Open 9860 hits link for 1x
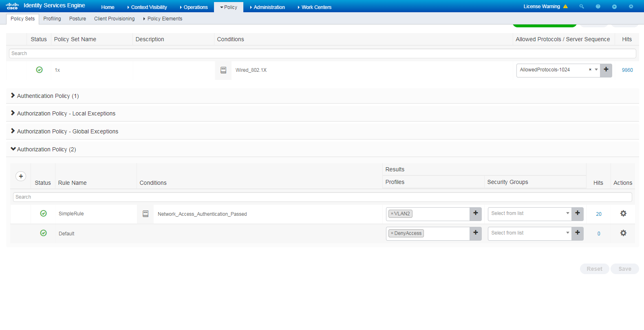 (x=627, y=70)
